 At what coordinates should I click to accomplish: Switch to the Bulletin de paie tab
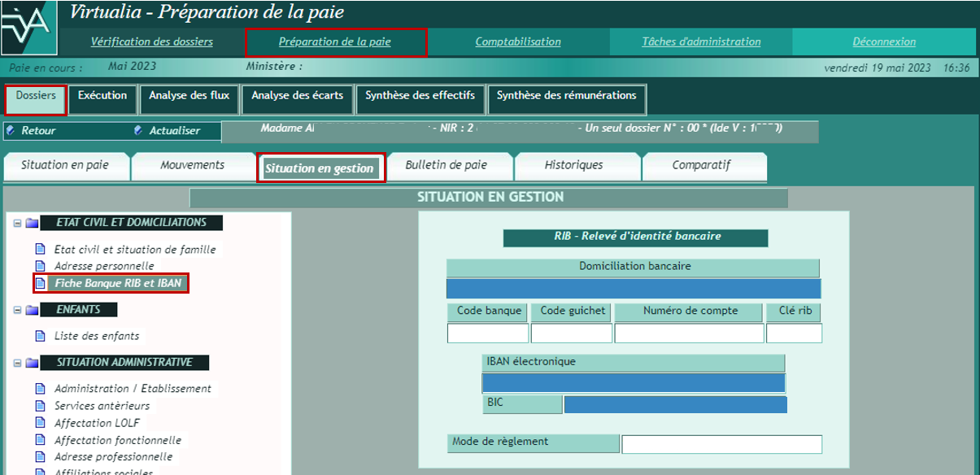[446, 165]
